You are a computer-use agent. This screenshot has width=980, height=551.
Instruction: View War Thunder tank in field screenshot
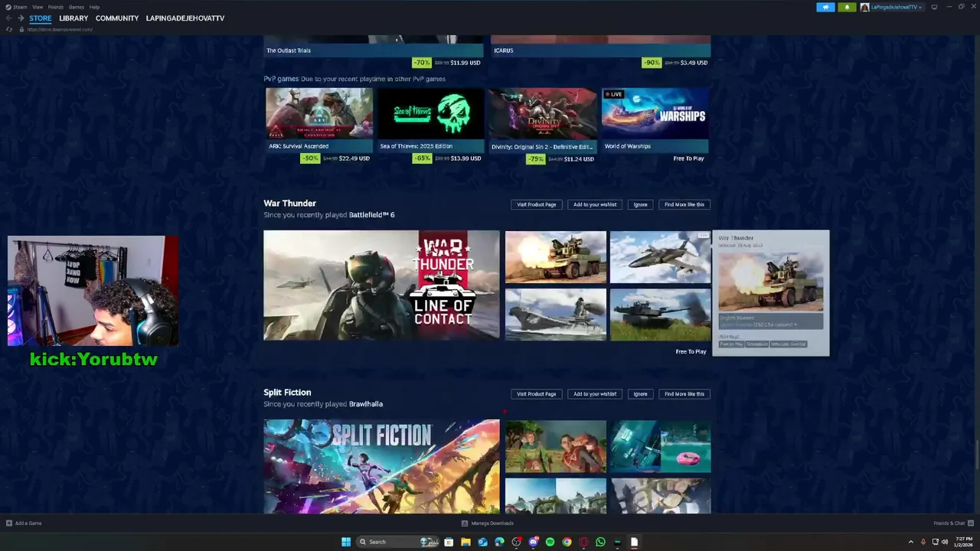(x=661, y=315)
